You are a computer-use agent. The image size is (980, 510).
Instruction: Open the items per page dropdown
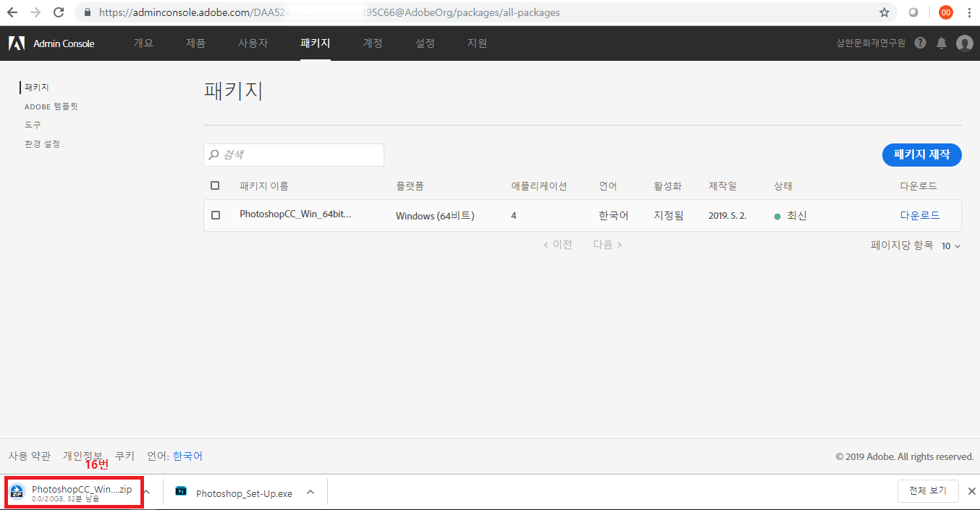pyautogui.click(x=951, y=246)
